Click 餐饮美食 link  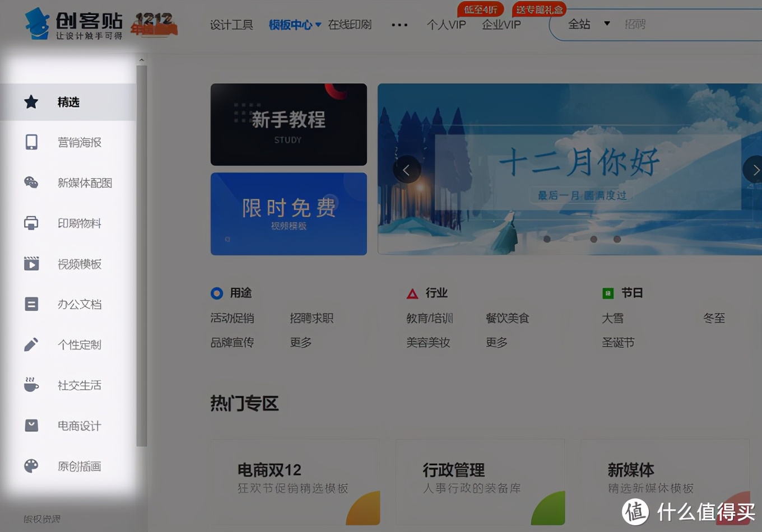[x=508, y=318]
